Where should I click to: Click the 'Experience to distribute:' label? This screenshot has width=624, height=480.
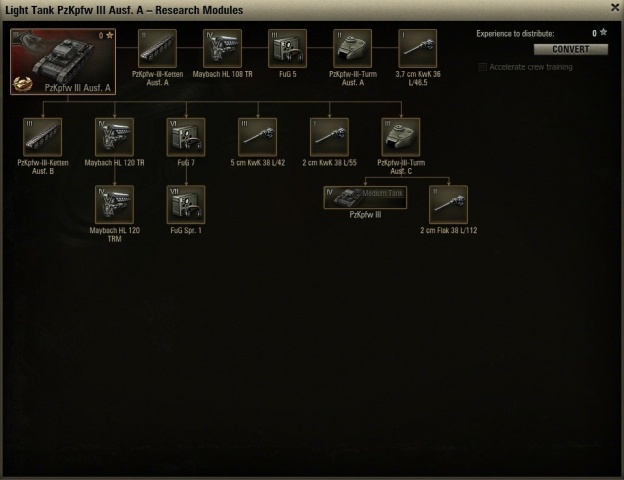[515, 34]
